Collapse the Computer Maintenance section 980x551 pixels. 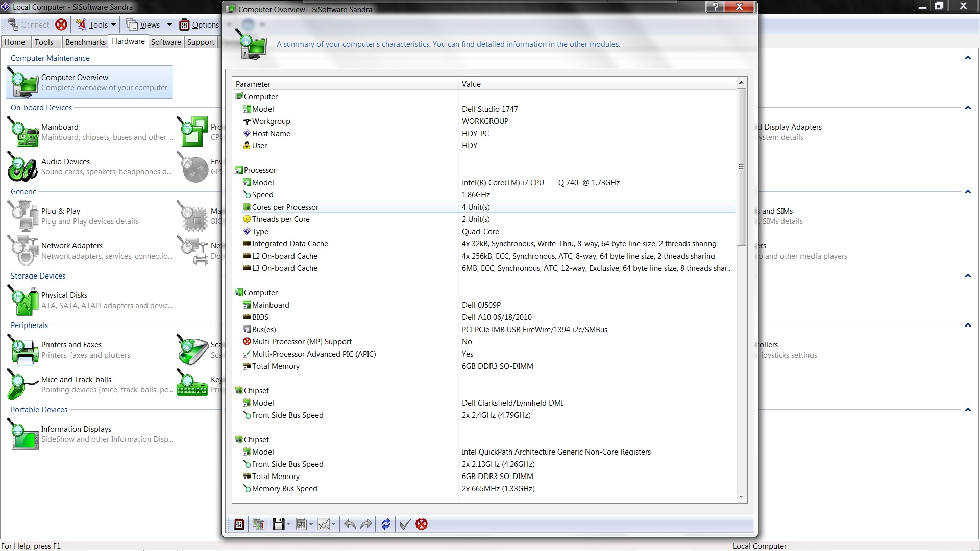tap(968, 58)
